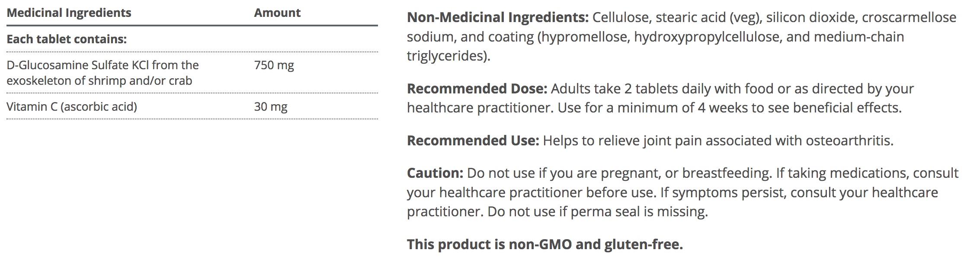The height and width of the screenshot is (263, 980).
Task: Click the 'exoskeleton of shrimp and/or crab' line
Action: pyautogui.click(x=99, y=81)
